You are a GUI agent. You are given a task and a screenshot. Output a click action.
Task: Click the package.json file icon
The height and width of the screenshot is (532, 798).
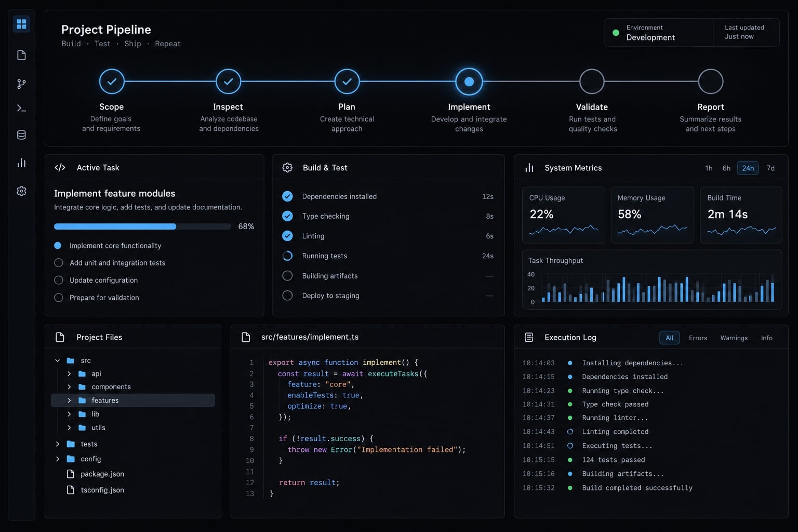71,474
